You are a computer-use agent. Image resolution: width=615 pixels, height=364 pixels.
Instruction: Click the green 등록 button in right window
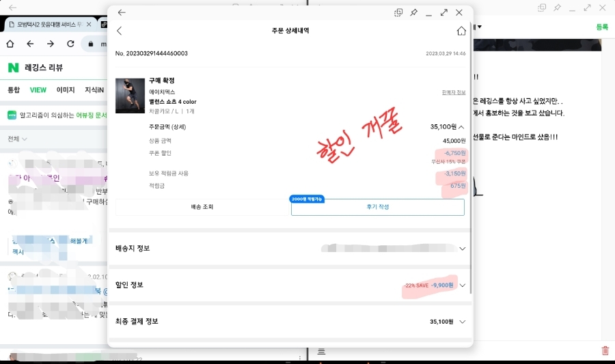(x=602, y=27)
